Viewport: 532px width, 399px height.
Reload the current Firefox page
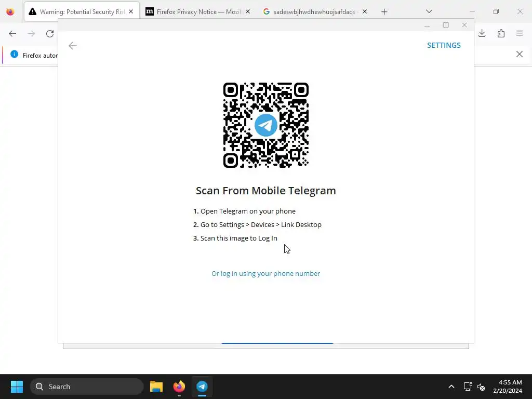click(50, 34)
